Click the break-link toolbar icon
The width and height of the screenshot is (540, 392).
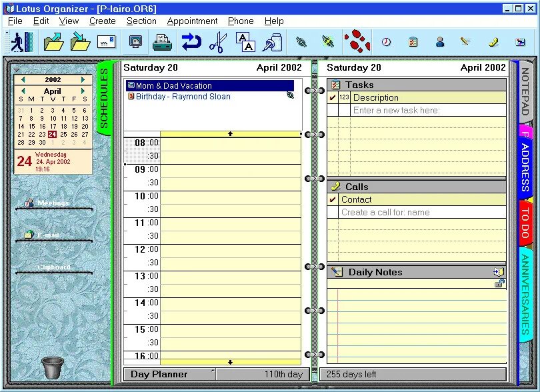click(328, 42)
